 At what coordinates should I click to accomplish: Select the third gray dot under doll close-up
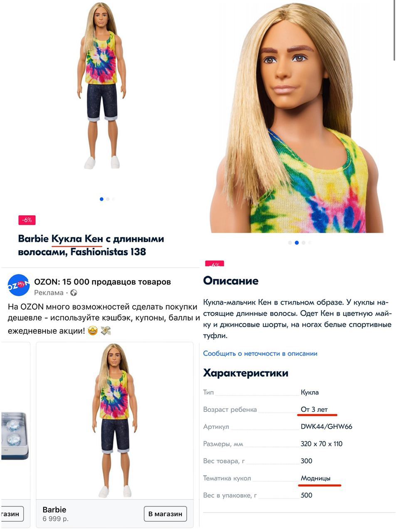(303, 243)
